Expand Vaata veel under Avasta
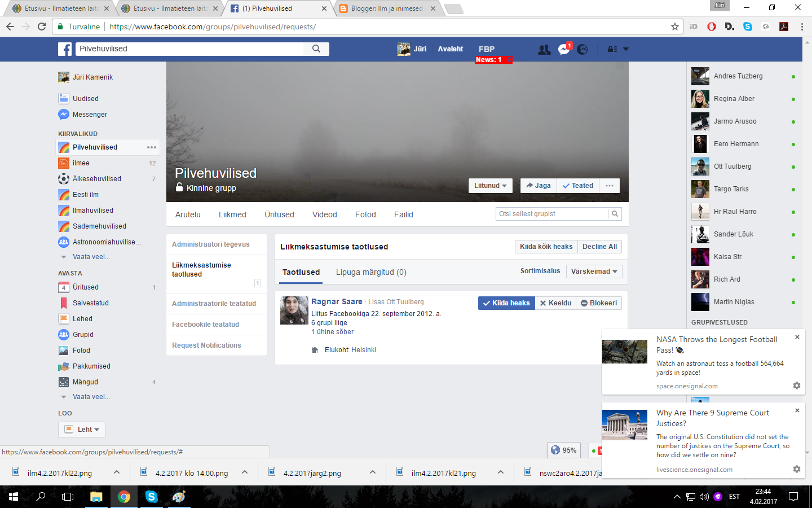This screenshot has height=508, width=812. [x=91, y=397]
